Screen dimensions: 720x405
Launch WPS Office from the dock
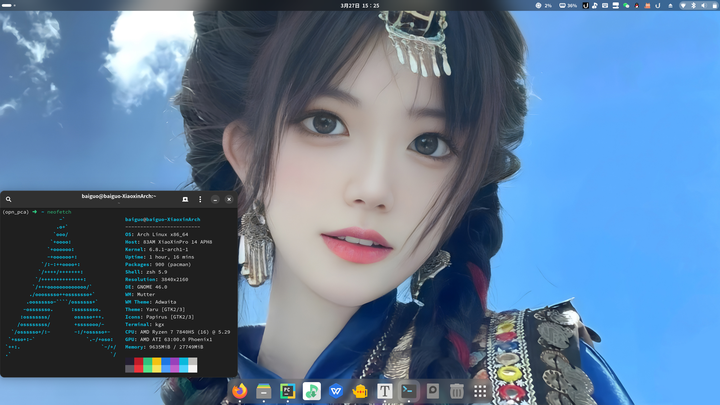coord(336,391)
